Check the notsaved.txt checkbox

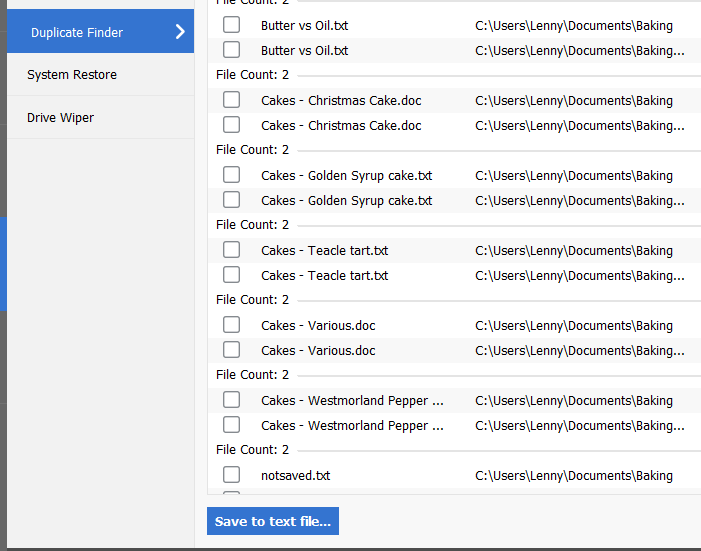[231, 475]
